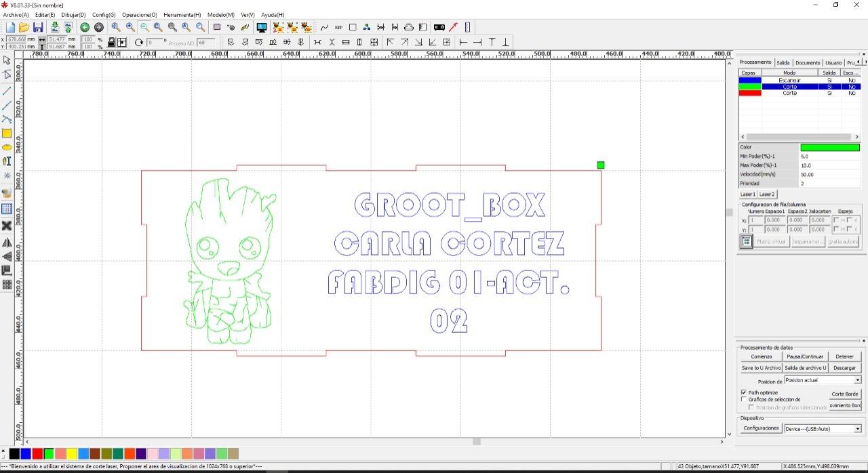Save the document with the floppy disk icon
Viewport: 868px width, 473px height.
coord(38,27)
